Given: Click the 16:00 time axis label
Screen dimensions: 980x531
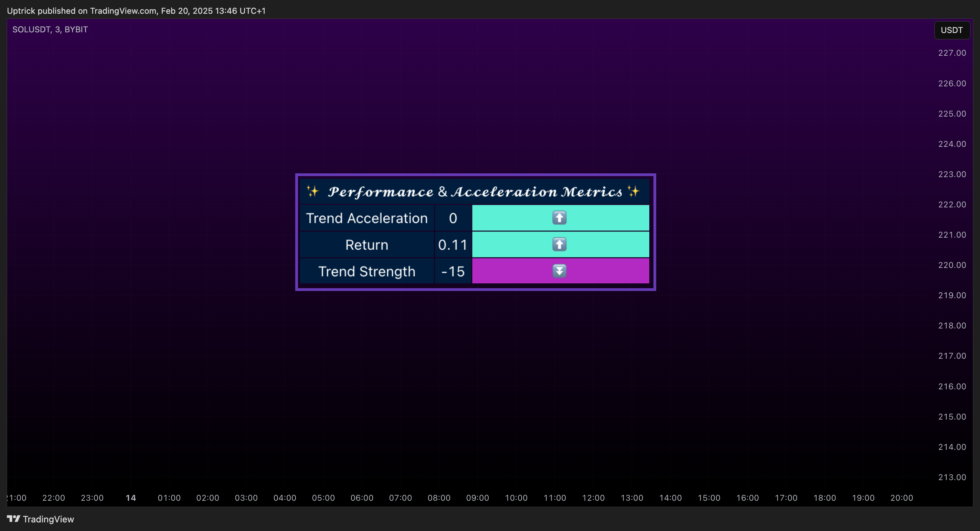Looking at the screenshot, I should coord(747,498).
